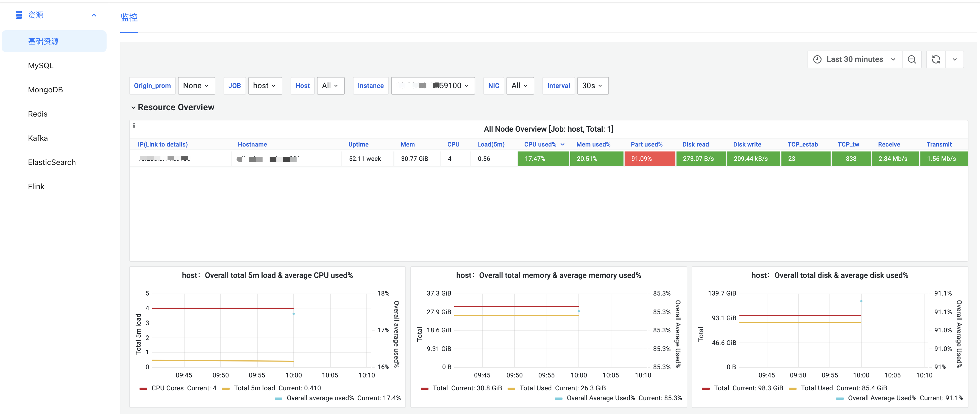Select MySQL in the sidebar

41,65
